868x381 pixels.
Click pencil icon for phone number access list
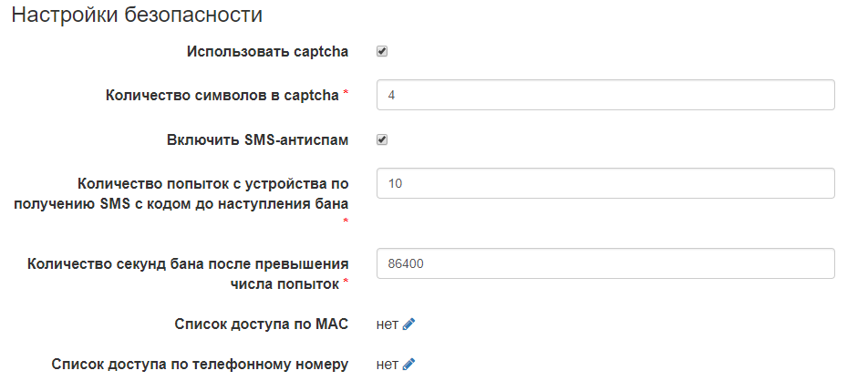tap(408, 366)
